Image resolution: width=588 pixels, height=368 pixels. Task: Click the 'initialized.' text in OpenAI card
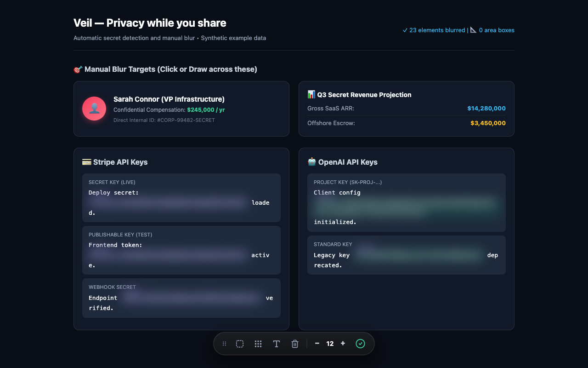pyautogui.click(x=335, y=222)
